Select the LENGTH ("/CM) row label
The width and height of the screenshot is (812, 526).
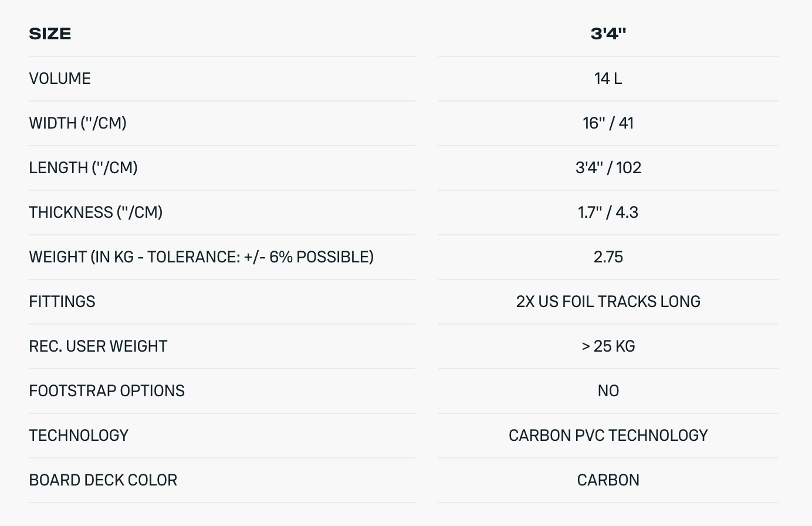[x=83, y=168]
